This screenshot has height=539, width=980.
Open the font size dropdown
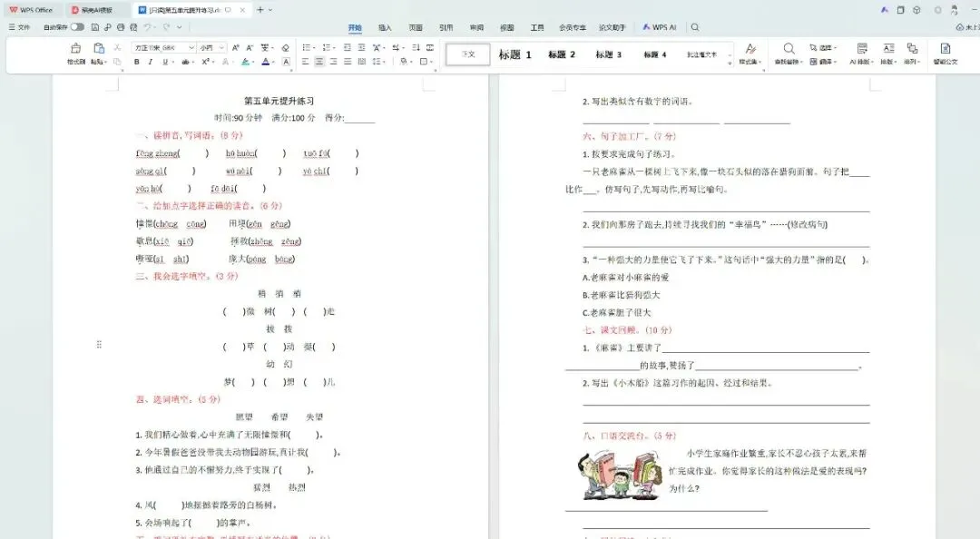pos(222,47)
